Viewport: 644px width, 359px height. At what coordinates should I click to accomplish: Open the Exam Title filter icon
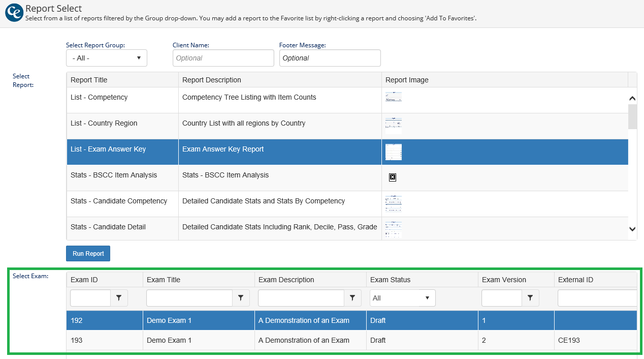241,298
